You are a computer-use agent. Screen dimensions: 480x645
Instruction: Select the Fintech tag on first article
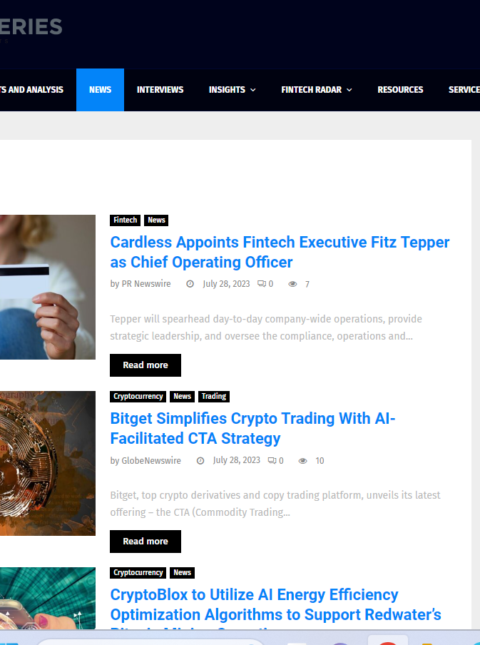pos(125,220)
